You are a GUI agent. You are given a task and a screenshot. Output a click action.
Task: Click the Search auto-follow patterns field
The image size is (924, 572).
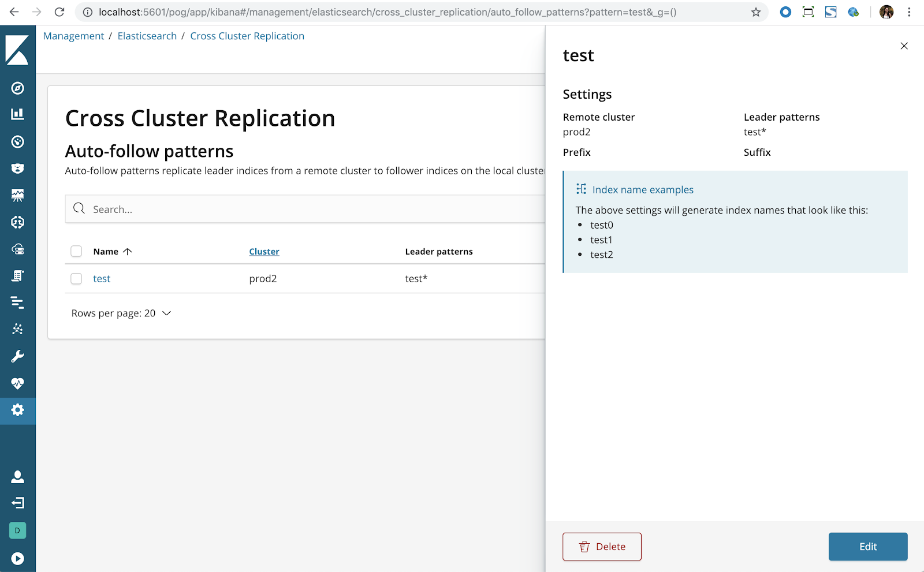coord(306,209)
